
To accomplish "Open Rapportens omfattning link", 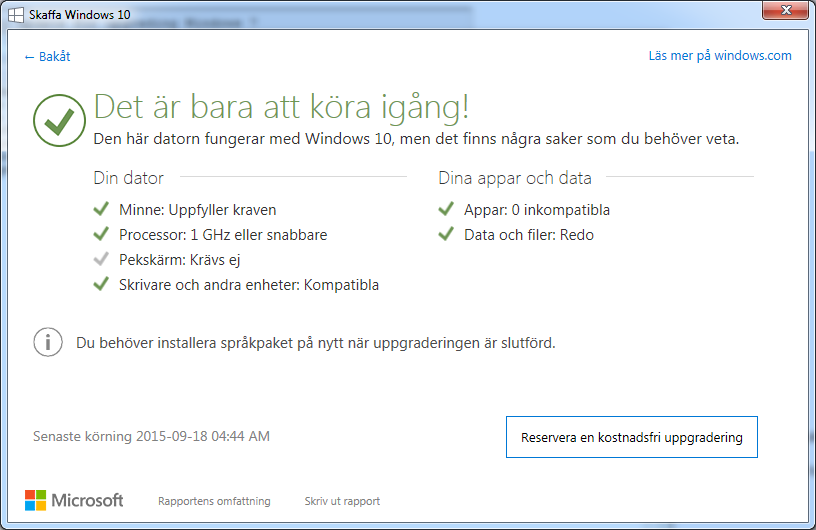I will (214, 501).
